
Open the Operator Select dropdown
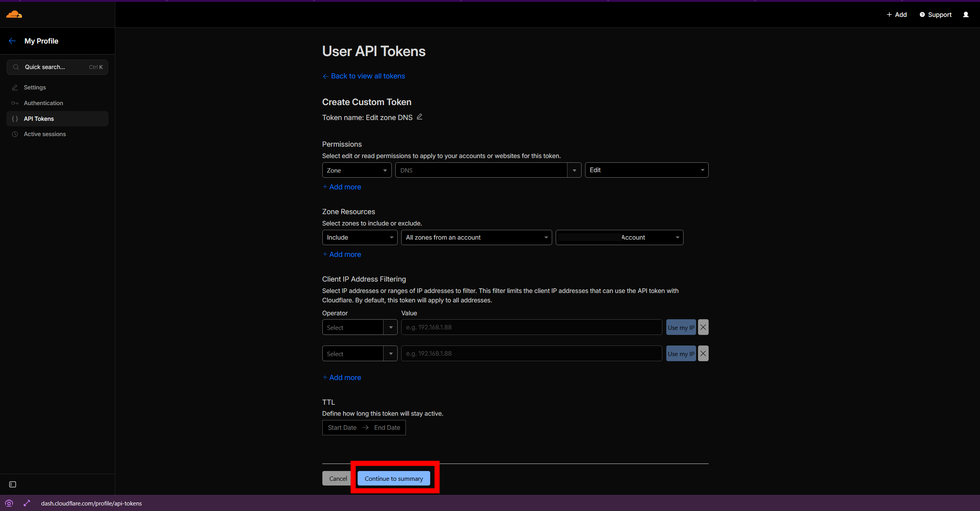coord(359,327)
